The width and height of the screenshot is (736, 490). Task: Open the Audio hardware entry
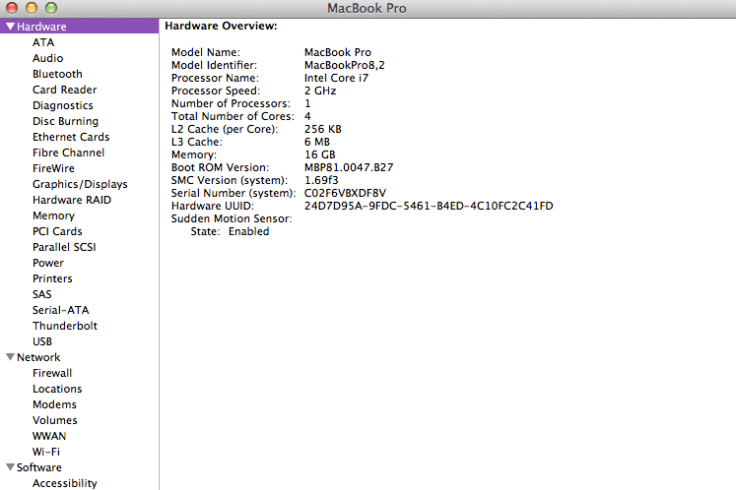(x=47, y=58)
